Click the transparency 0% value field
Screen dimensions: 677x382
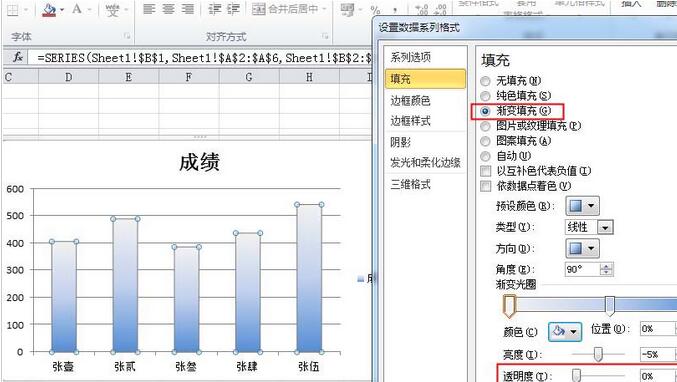click(657, 376)
